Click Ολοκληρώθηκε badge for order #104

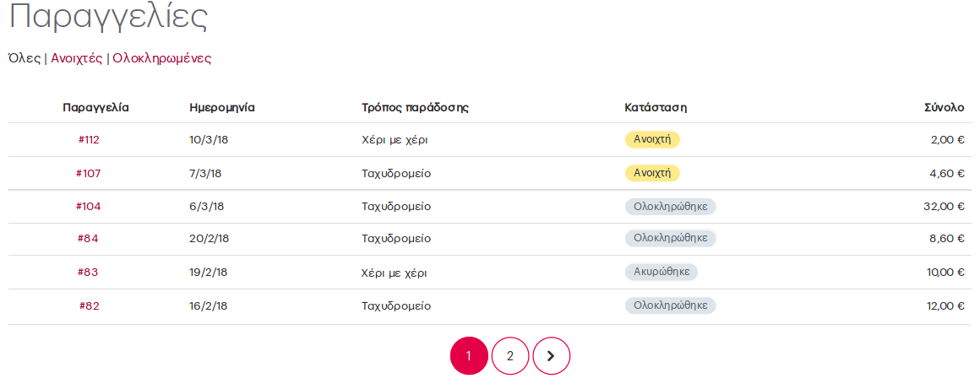pos(670,207)
